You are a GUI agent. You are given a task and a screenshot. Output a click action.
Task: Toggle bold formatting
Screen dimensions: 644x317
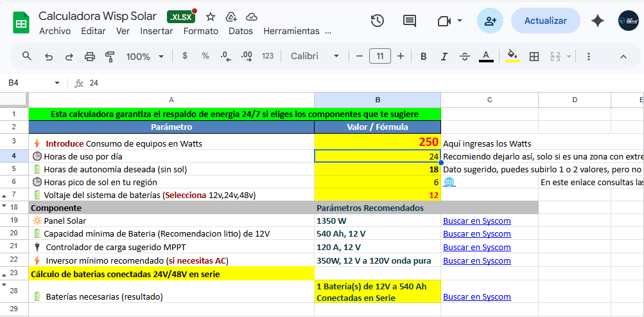[x=423, y=57]
